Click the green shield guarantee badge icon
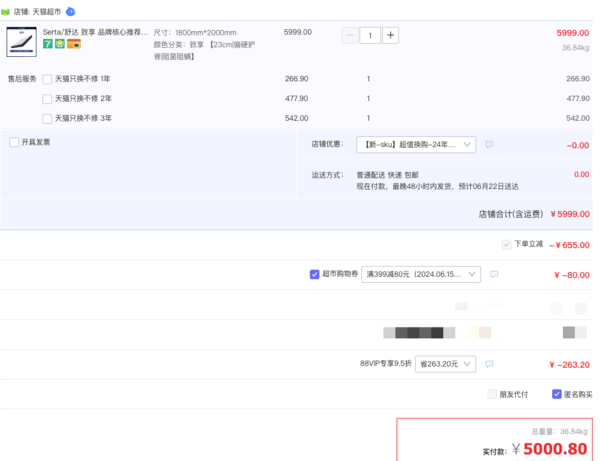The width and height of the screenshot is (600, 461). 60,44
